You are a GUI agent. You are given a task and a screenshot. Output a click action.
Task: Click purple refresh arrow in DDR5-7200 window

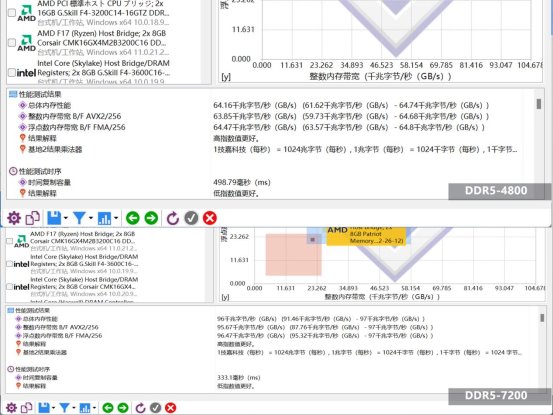point(140,408)
